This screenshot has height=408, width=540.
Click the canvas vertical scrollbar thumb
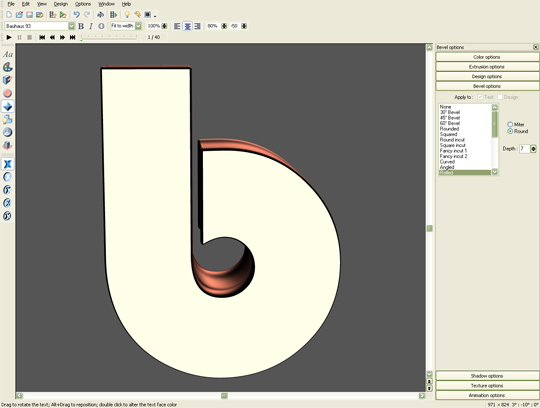(429, 228)
